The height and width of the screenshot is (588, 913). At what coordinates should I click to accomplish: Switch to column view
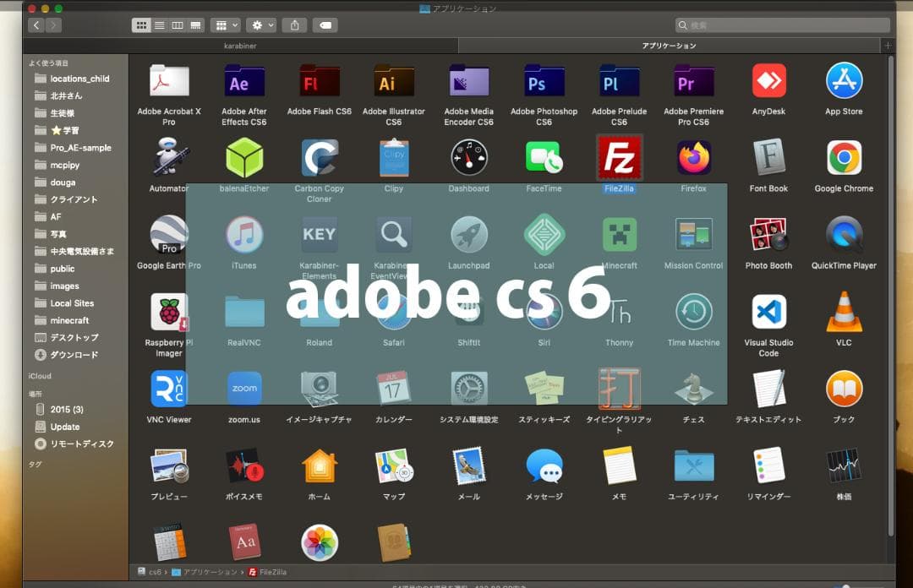tap(177, 24)
